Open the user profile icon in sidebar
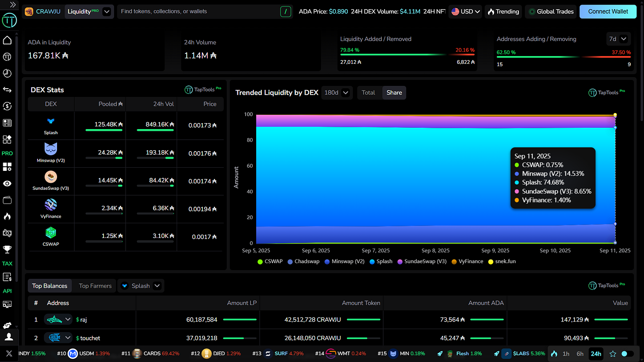 pyautogui.click(x=9, y=337)
